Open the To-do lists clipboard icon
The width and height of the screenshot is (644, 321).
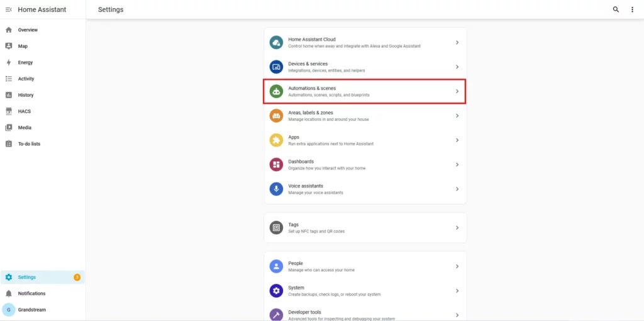pos(9,144)
